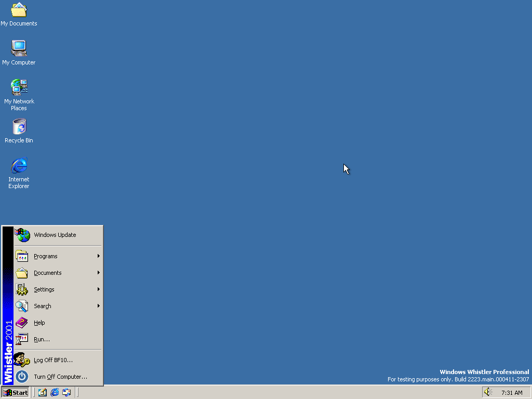Open the Programs menu entry
This screenshot has width=532, height=399.
point(58,256)
